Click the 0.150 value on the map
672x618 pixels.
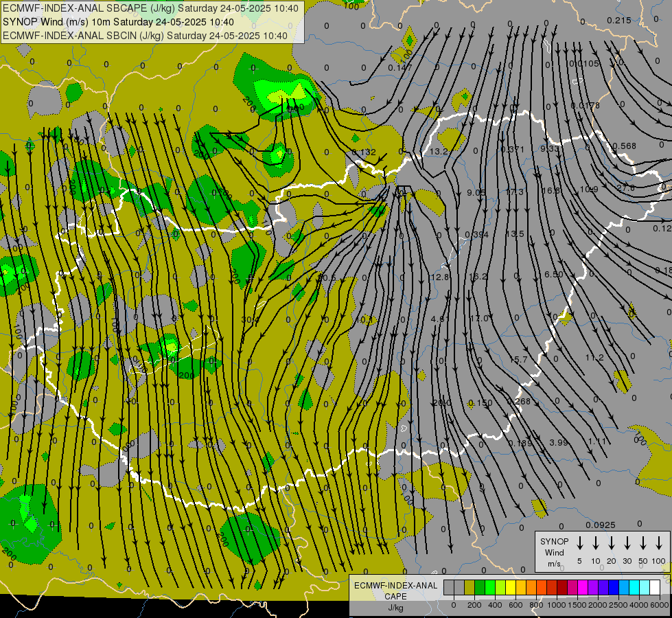click(x=480, y=403)
